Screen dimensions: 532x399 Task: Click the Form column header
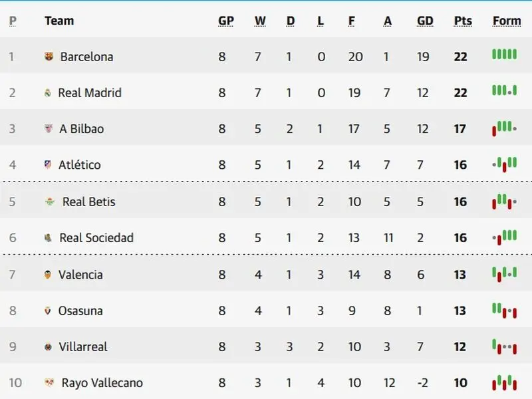507,21
